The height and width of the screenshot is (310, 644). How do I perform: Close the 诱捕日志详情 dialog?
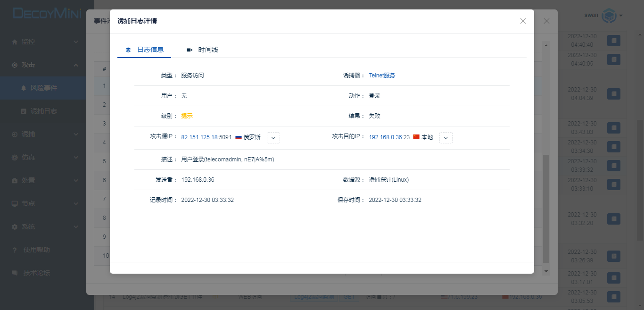[523, 21]
